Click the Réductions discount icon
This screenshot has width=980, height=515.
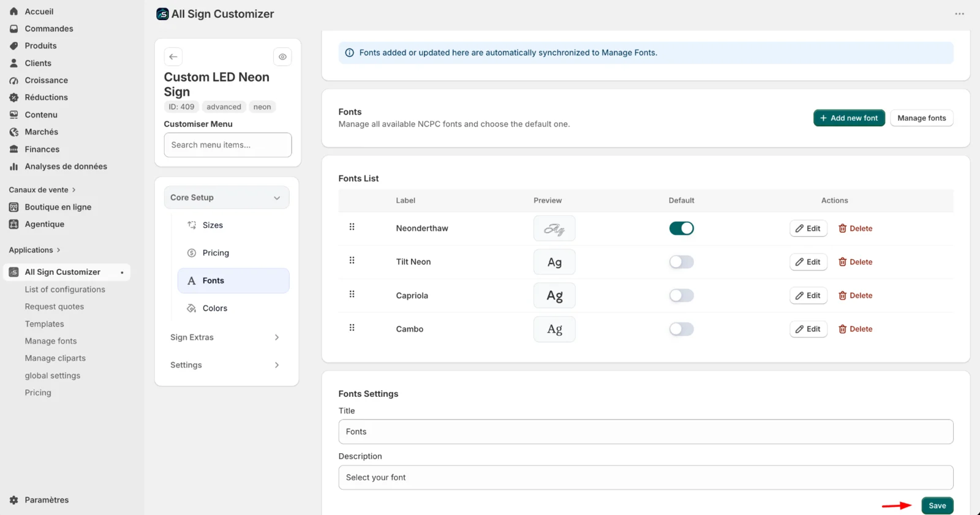coord(13,97)
